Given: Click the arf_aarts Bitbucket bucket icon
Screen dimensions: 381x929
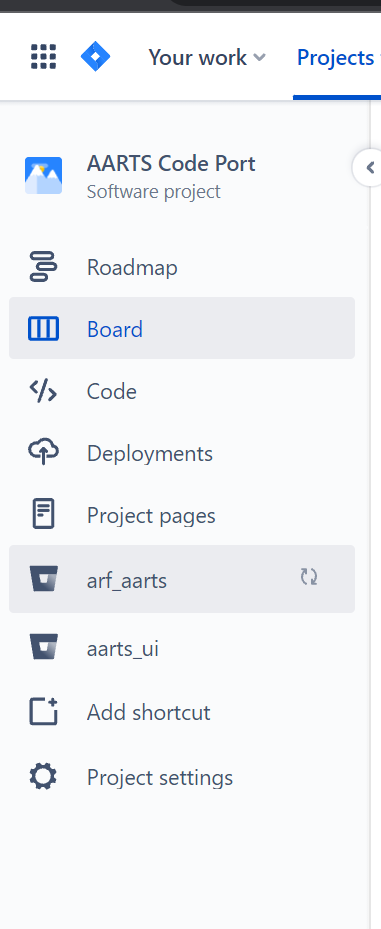Looking at the screenshot, I should click(43, 579).
